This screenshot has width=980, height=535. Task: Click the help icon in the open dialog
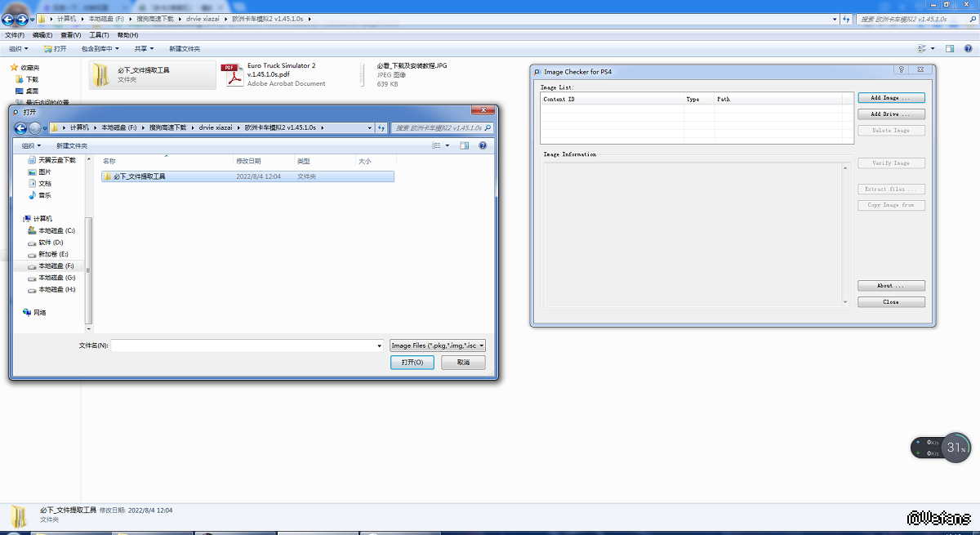click(483, 145)
